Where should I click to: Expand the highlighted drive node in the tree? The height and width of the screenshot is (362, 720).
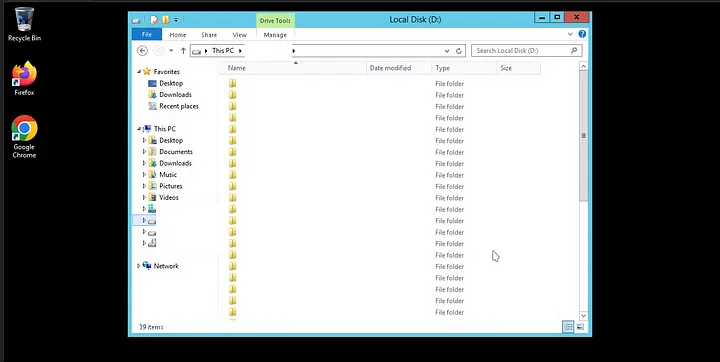pyautogui.click(x=144, y=221)
